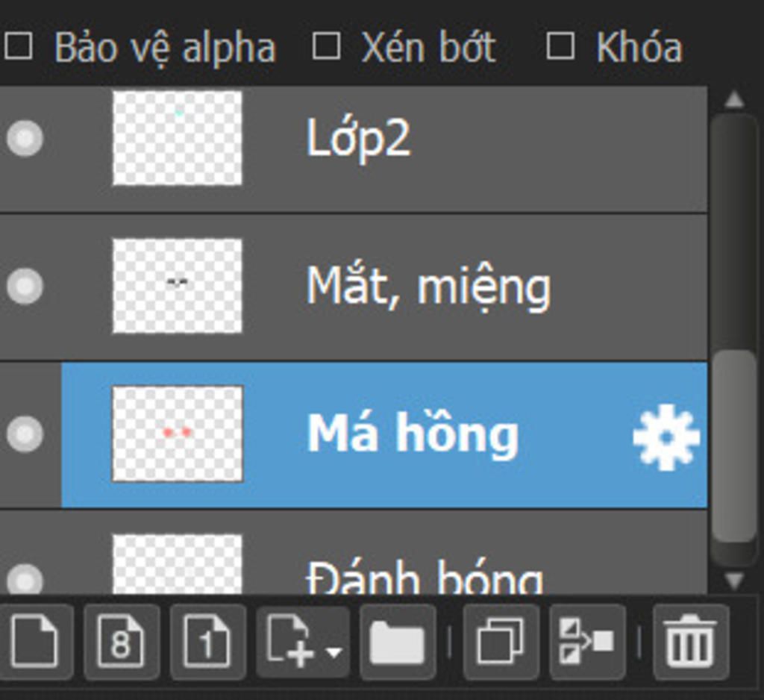Merge layer down with the merge icon
This screenshot has height=700, width=764.
pos(587,642)
